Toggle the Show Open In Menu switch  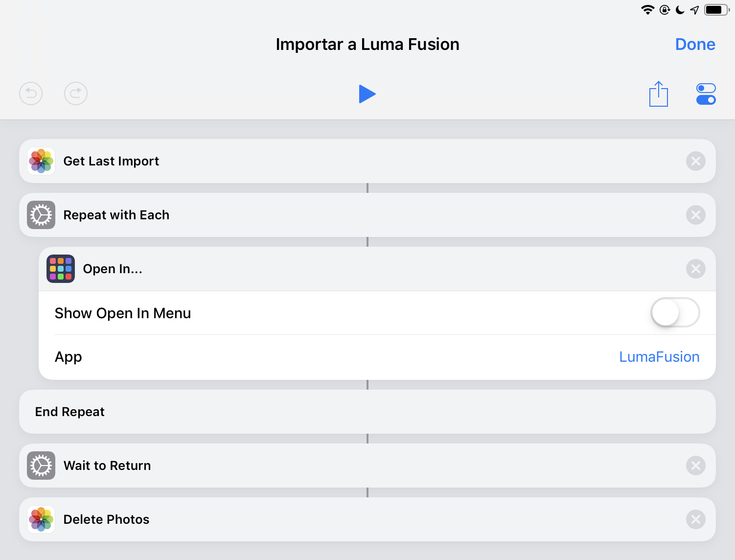point(675,313)
